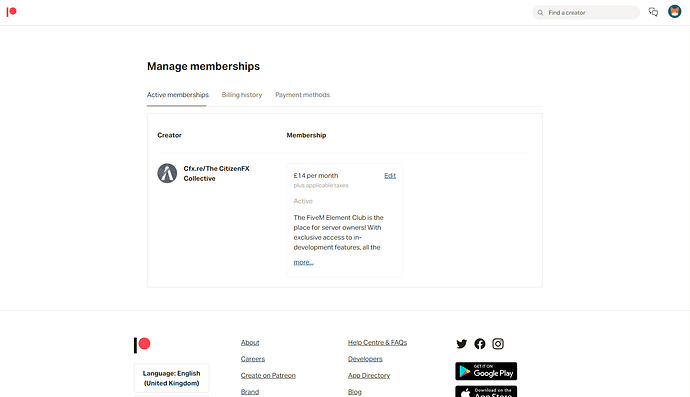This screenshot has height=397, width=690.
Task: Open Patreon's Instagram icon
Action: click(x=498, y=344)
